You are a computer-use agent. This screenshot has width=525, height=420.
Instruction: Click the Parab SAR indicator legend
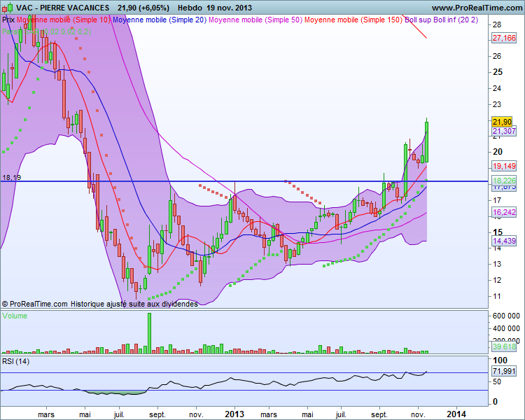pyautogui.click(x=46, y=31)
